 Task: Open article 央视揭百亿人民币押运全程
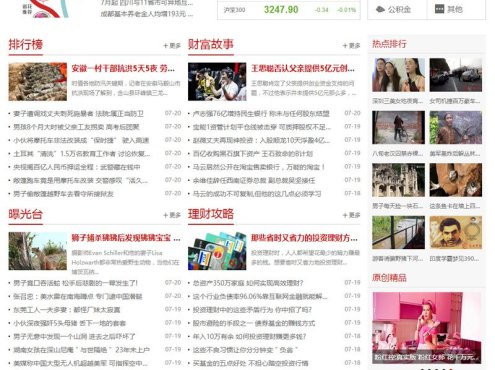pyautogui.click(x=77, y=167)
